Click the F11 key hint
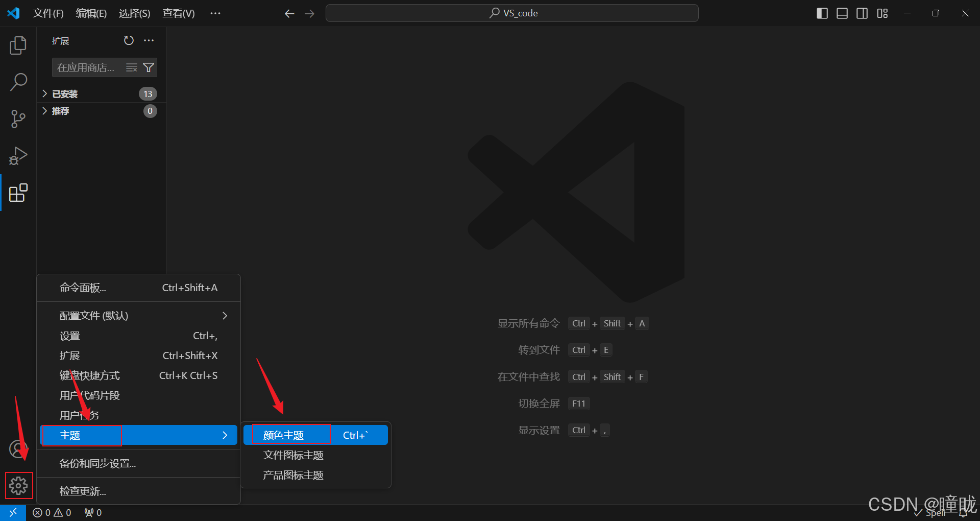Viewport: 980px width, 521px height. [579, 404]
